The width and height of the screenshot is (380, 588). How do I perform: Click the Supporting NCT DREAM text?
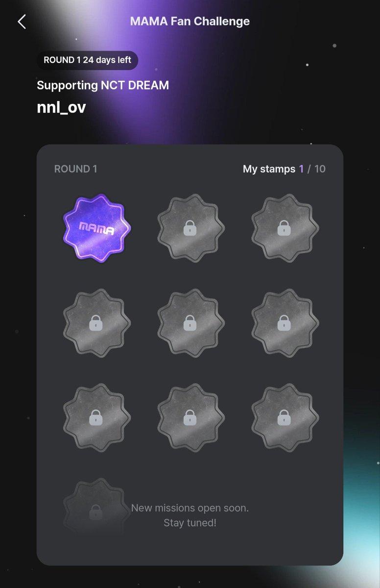(103, 85)
